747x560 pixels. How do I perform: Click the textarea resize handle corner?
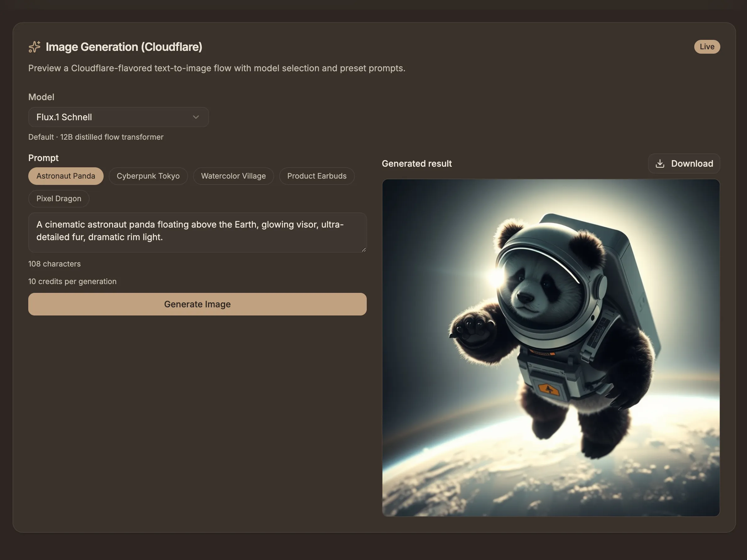[x=363, y=250]
